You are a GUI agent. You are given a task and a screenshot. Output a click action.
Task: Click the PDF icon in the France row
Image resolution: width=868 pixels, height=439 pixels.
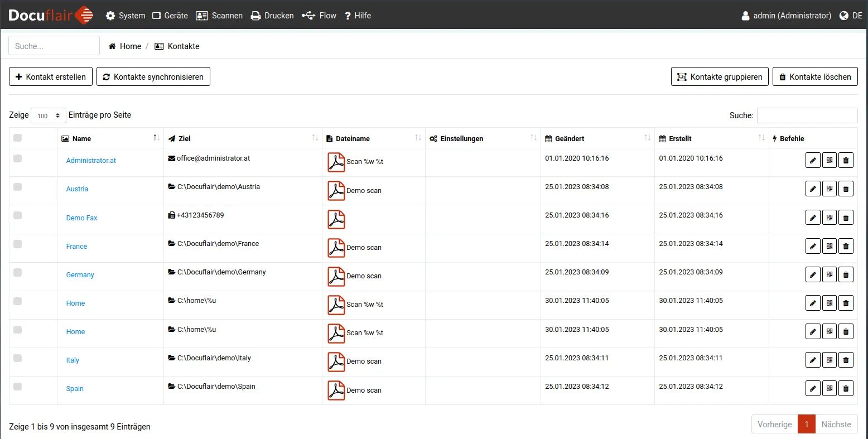tap(336, 248)
